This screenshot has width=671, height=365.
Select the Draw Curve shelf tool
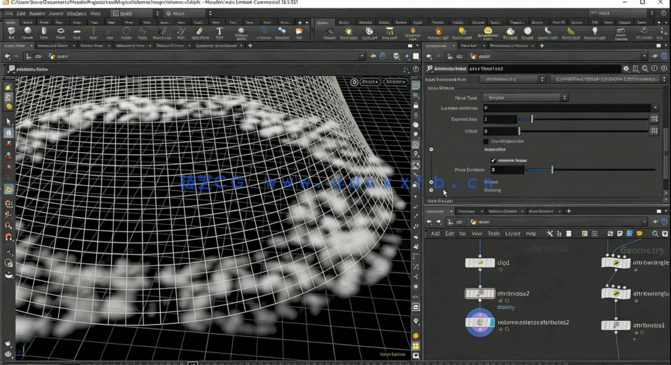tap(162, 33)
